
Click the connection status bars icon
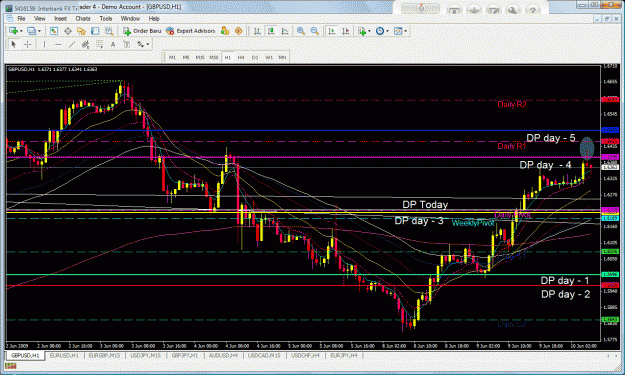point(10,366)
